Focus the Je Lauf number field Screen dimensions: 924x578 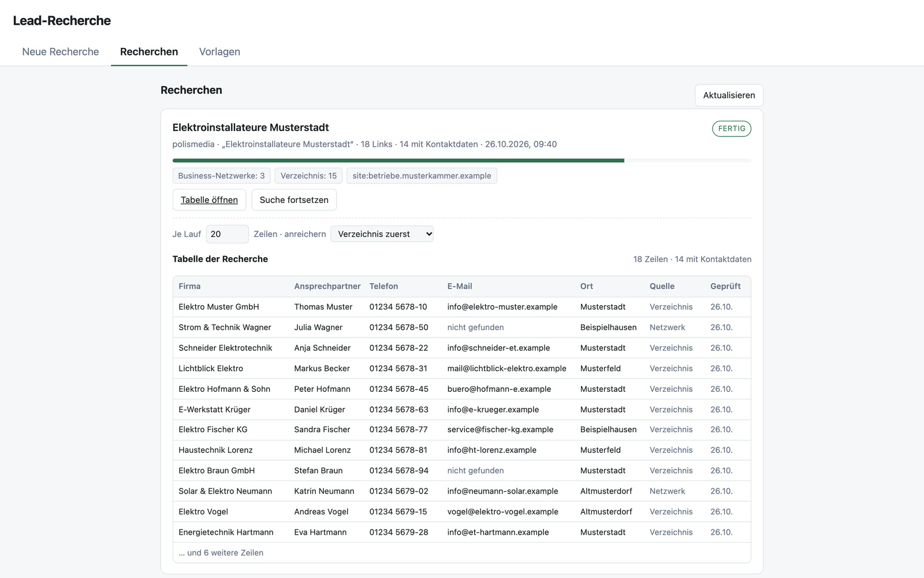click(x=227, y=234)
